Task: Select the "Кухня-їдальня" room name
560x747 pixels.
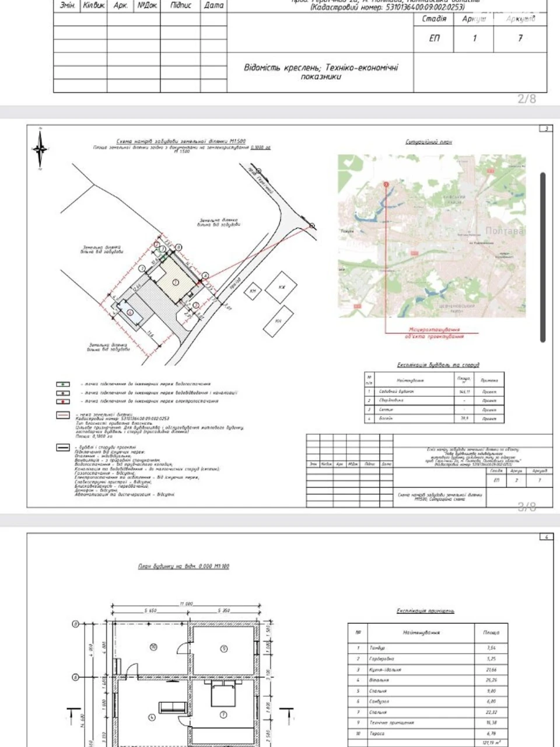Action: [385, 669]
